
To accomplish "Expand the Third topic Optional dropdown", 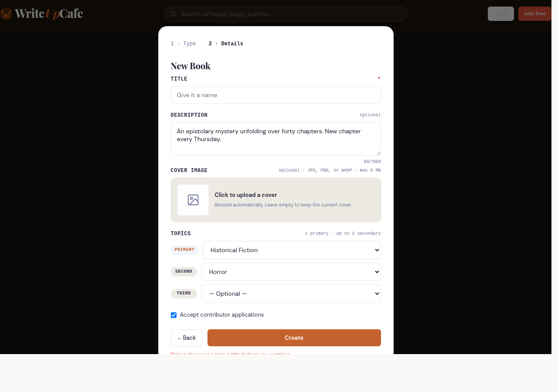I will point(291,294).
